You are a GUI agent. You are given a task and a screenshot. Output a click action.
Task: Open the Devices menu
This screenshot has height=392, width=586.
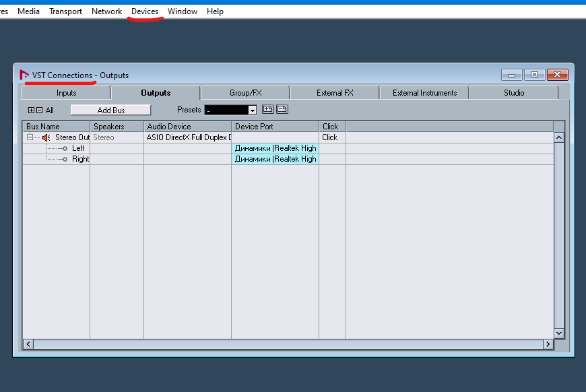145,11
